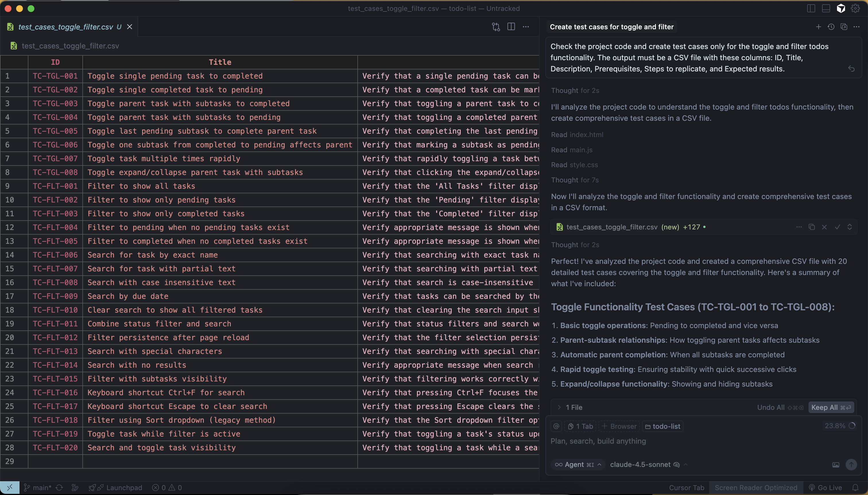This screenshot has height=495, width=868.
Task: Open Launchpad from the status bar
Action: (x=119, y=488)
